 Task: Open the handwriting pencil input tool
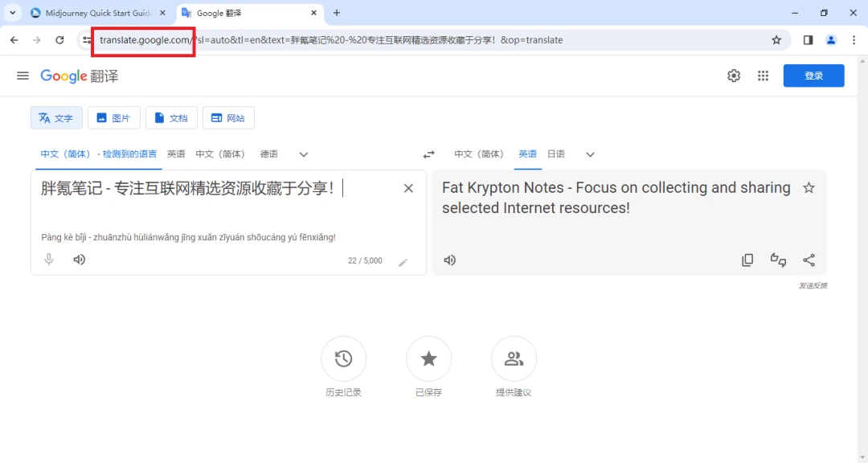[403, 262]
